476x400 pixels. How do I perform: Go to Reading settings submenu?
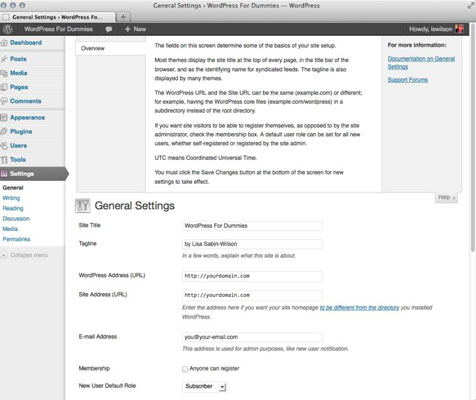tap(13, 208)
